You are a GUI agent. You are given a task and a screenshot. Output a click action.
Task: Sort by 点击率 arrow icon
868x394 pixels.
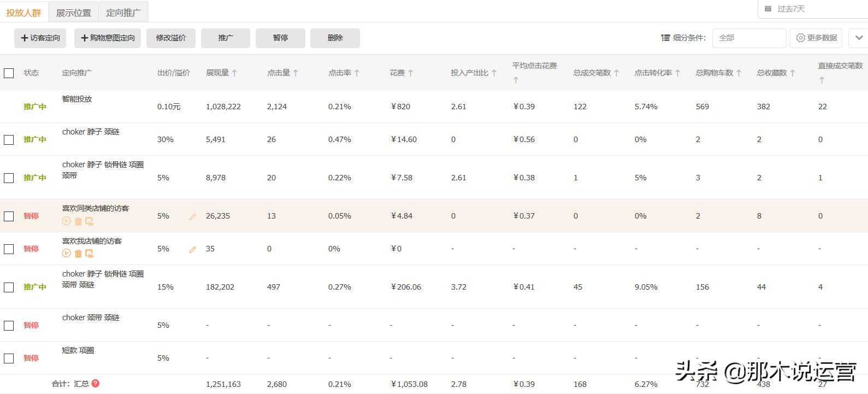point(357,73)
